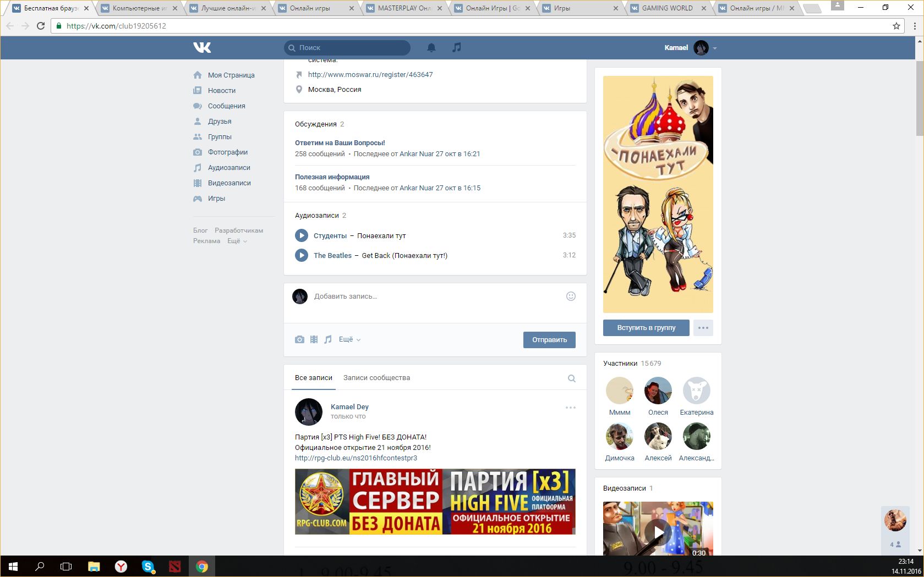Click the Блог footer link

tap(200, 230)
